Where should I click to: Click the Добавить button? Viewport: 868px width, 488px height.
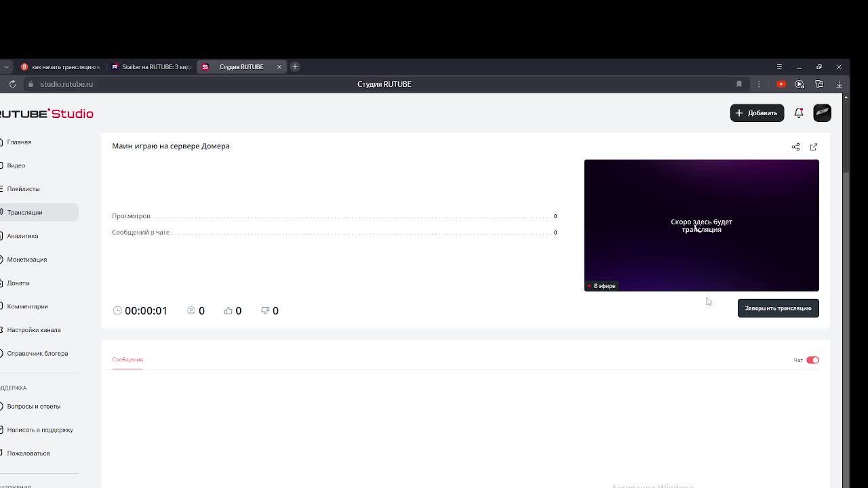click(x=757, y=113)
